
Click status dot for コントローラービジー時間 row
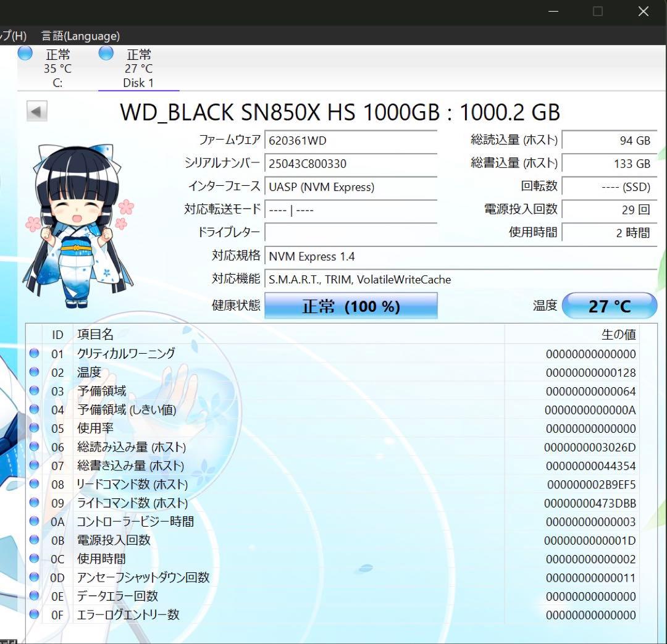tap(35, 521)
